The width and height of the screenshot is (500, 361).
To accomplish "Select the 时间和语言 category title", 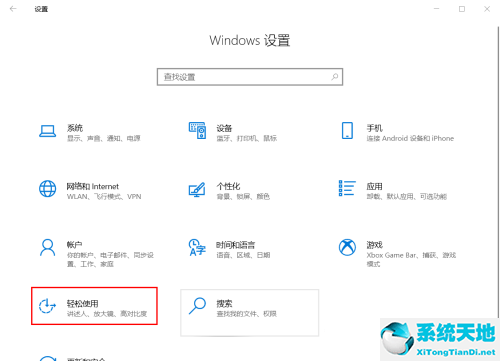I will [x=235, y=245].
